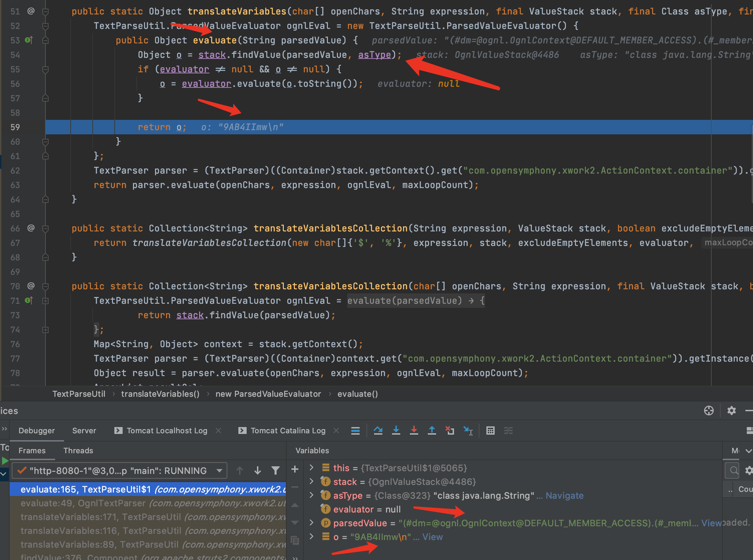Click the Step Over icon
The width and height of the screenshot is (753, 560).
click(378, 431)
